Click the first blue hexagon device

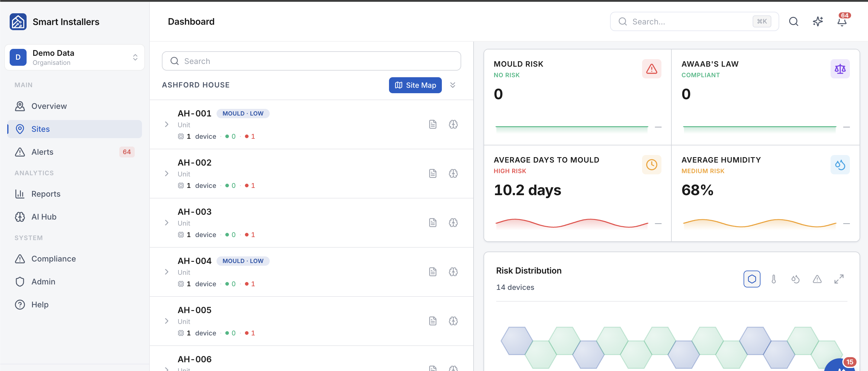(516, 341)
